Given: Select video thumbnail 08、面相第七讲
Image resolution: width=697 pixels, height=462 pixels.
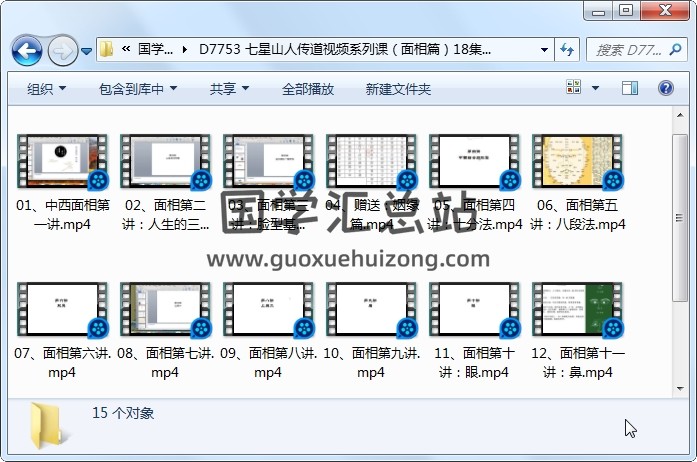Looking at the screenshot, I should point(165,309).
